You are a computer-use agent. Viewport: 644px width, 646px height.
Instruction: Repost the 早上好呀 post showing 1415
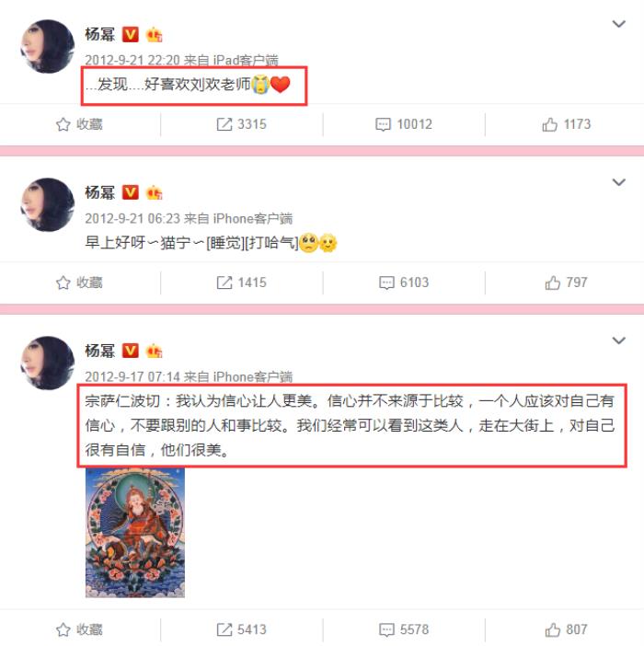coord(241,283)
